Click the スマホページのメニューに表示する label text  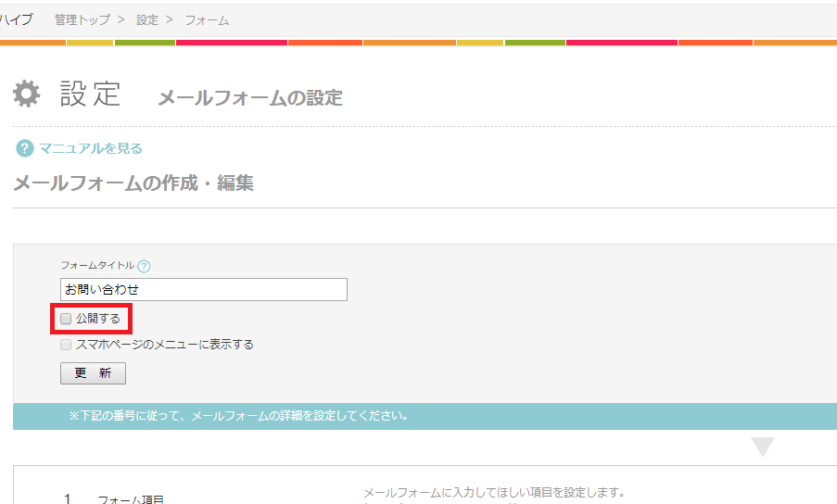pos(164,345)
